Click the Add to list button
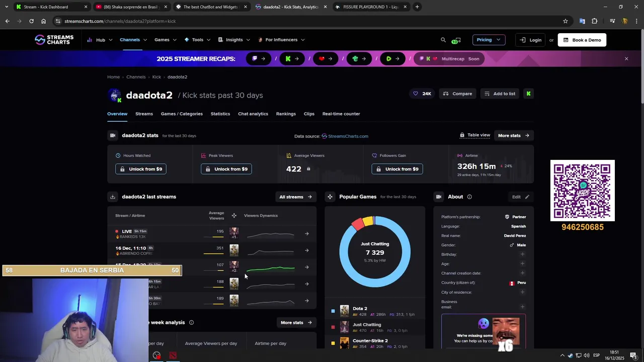Image resolution: width=644 pixels, height=362 pixels. tap(500, 94)
